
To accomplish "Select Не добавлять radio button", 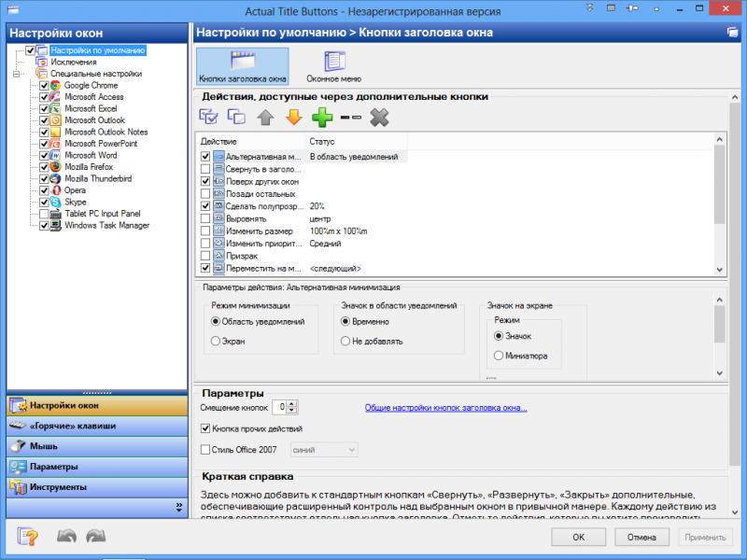I will coord(345,341).
